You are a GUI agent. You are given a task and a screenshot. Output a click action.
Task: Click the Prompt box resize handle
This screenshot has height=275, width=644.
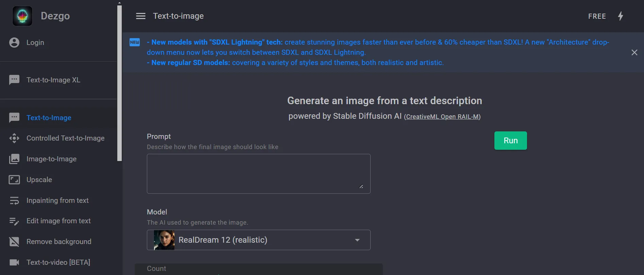pos(361,187)
